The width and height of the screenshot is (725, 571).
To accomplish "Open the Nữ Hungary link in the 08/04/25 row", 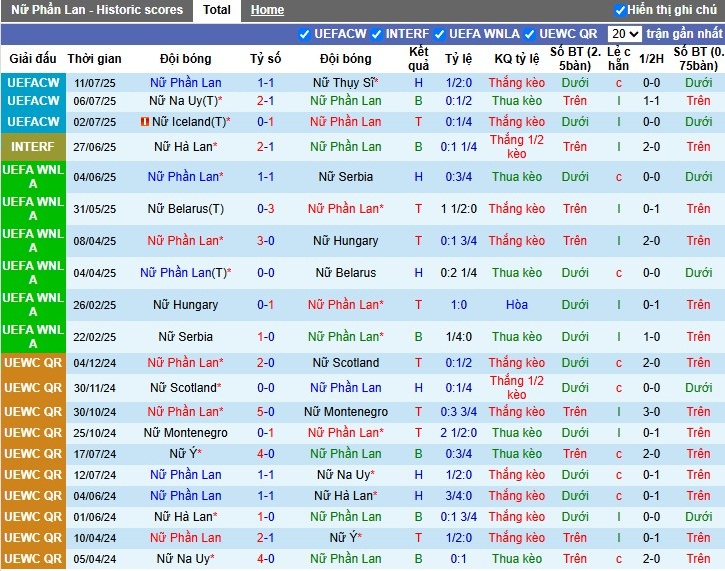I will pos(345,241).
